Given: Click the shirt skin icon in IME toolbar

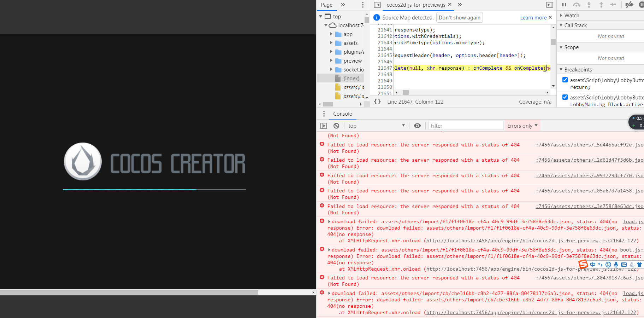Looking at the screenshot, I should pos(639,265).
